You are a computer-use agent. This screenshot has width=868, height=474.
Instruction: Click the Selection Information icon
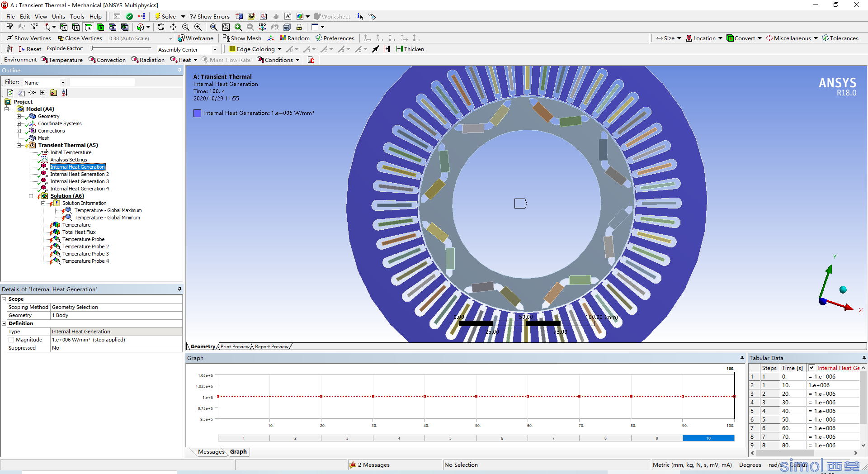(x=360, y=16)
